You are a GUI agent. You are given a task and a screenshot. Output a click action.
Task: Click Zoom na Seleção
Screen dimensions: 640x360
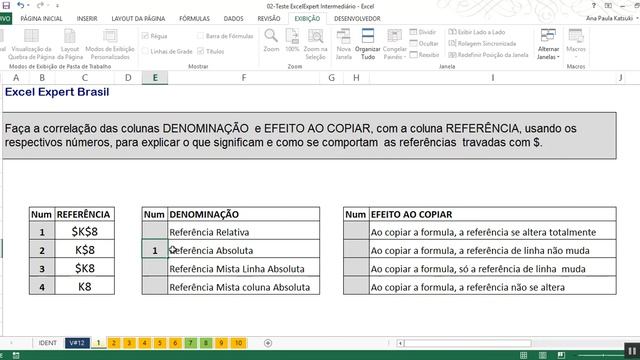316,44
